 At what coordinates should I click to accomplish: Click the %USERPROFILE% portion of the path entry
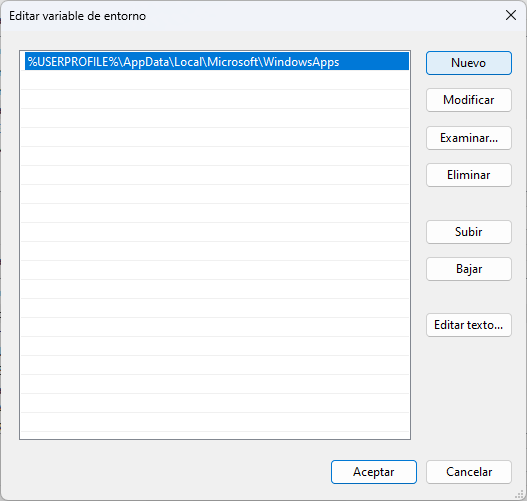point(72,62)
